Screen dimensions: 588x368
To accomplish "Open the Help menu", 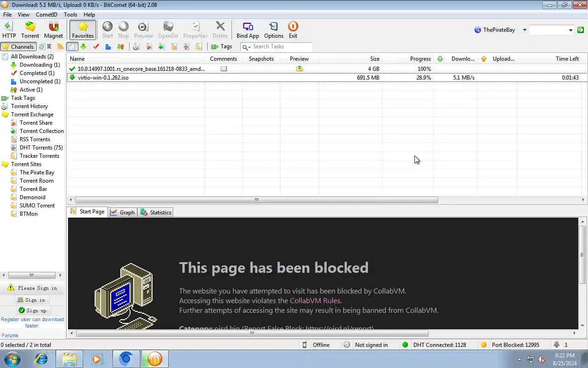I will tap(89, 15).
